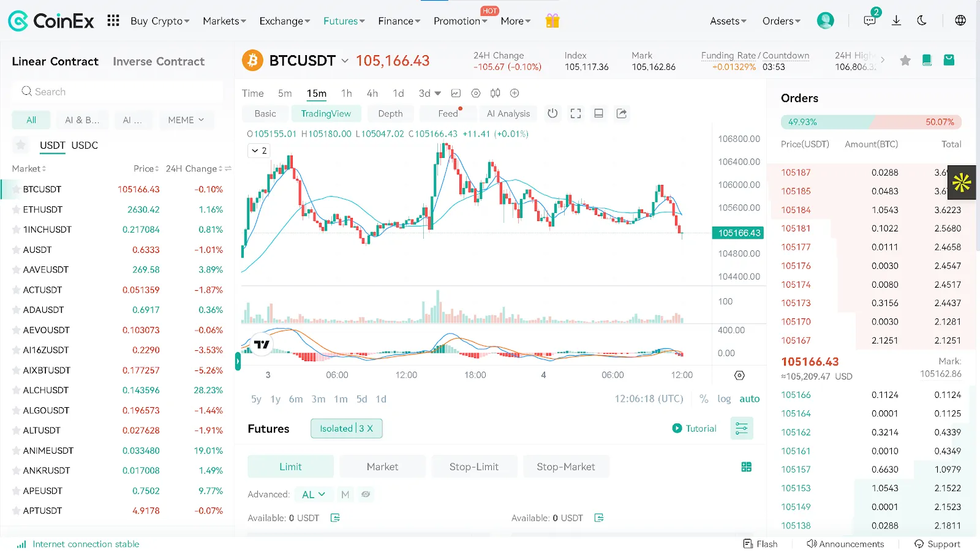The height and width of the screenshot is (551, 980).
Task: Click the green 49.93% buy ratio bar
Action: (x=826, y=122)
